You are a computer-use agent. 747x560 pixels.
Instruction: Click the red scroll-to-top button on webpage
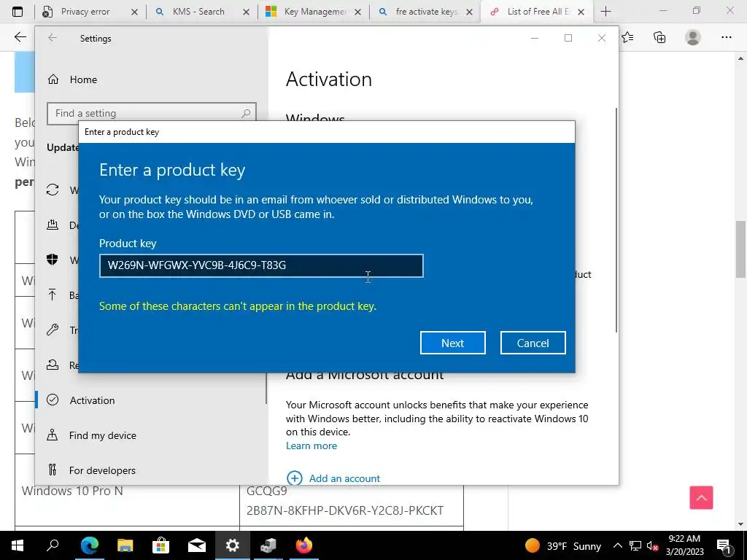point(701,497)
